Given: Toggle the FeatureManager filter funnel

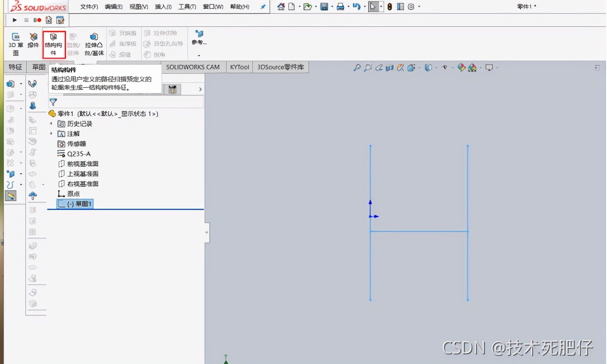Looking at the screenshot, I should tap(53, 102).
